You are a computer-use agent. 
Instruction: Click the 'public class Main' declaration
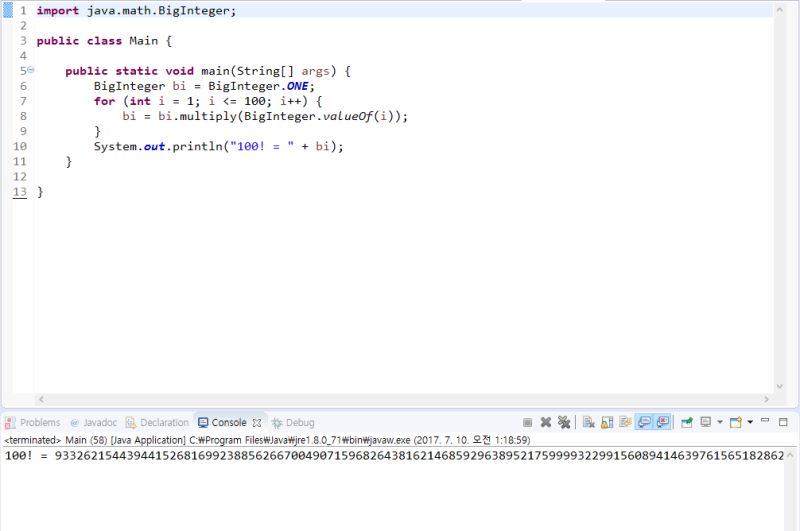coord(104,41)
